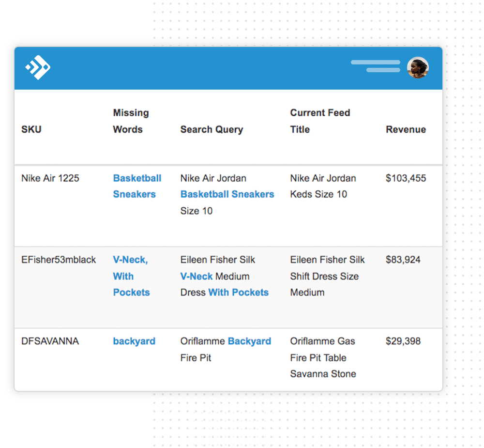
Task: Click the Basketball Sneakers missing words
Action: [137, 186]
